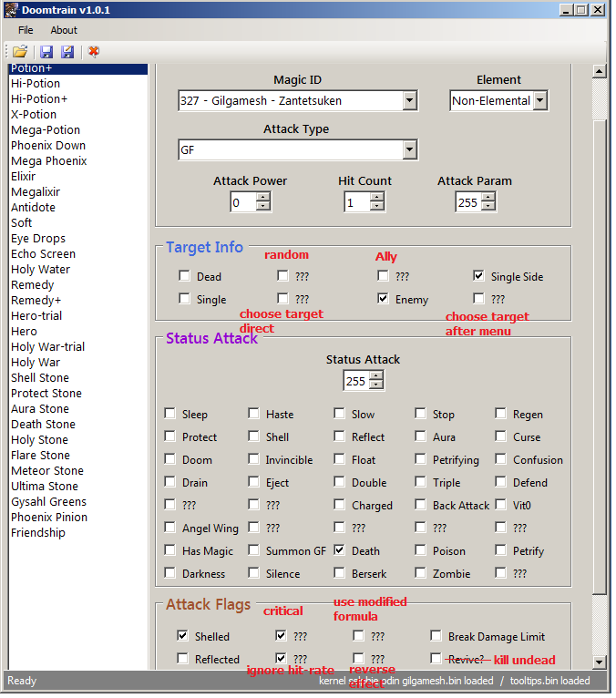Enable the Summon GF checkbox
The image size is (616, 698).
(x=253, y=550)
